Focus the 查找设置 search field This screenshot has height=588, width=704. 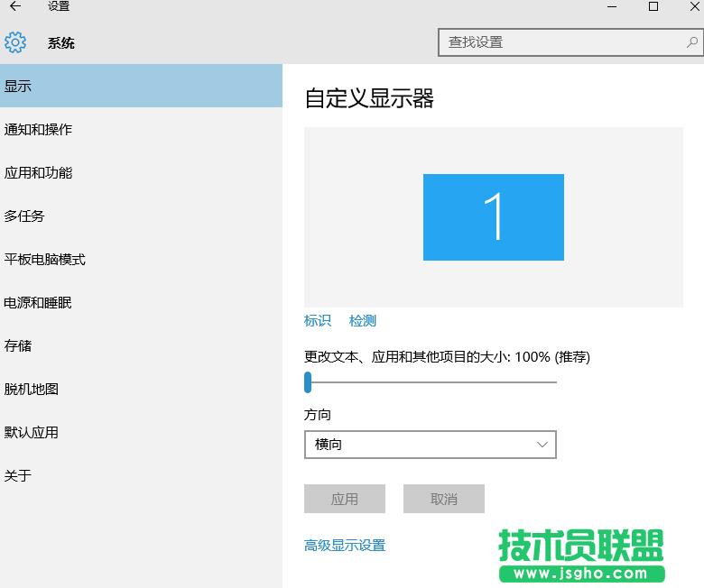pos(560,42)
